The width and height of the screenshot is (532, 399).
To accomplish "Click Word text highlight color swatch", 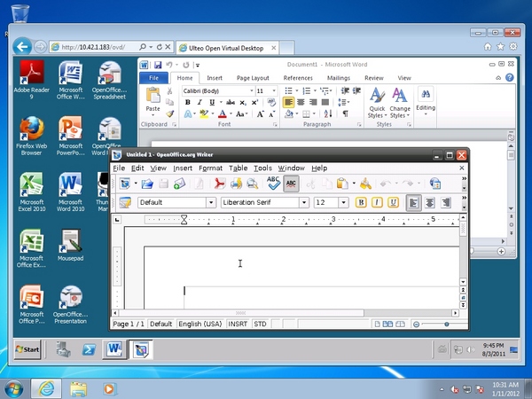I will pyautogui.click(x=204, y=114).
